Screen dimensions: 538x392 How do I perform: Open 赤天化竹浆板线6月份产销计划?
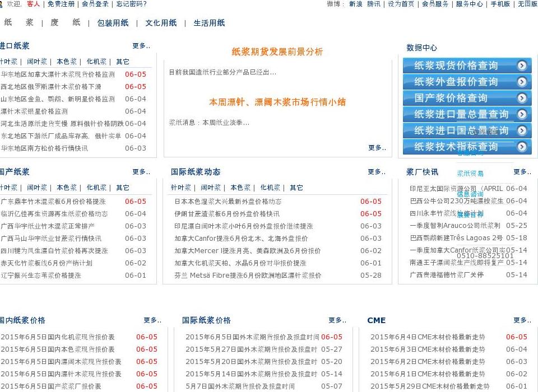coord(47,263)
